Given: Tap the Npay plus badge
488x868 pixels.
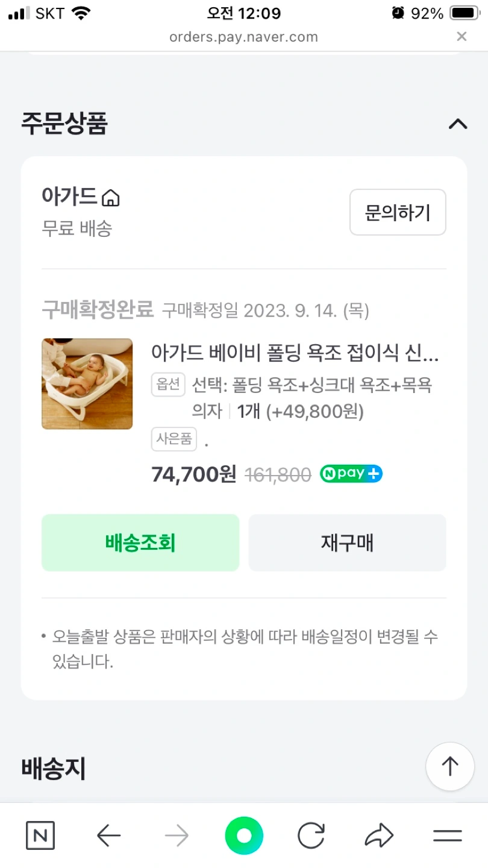Looking at the screenshot, I should [x=351, y=474].
